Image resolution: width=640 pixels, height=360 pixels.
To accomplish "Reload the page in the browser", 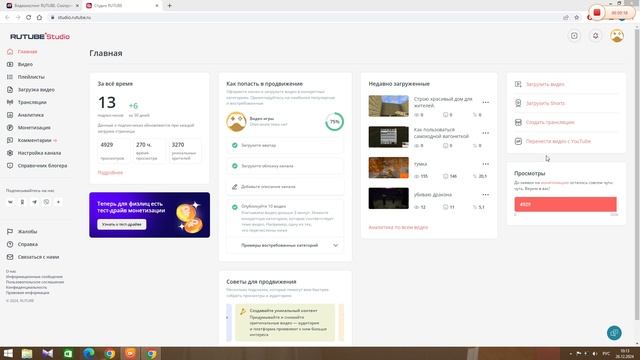I will pos(29,18).
